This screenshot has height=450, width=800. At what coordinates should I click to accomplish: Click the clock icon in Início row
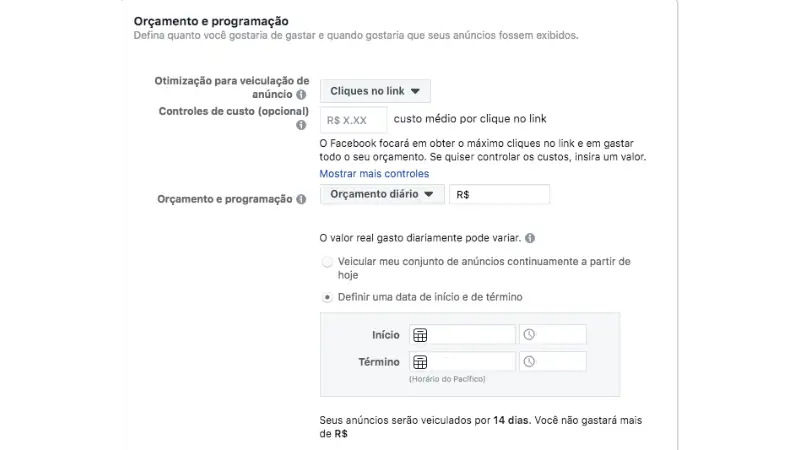[529, 335]
